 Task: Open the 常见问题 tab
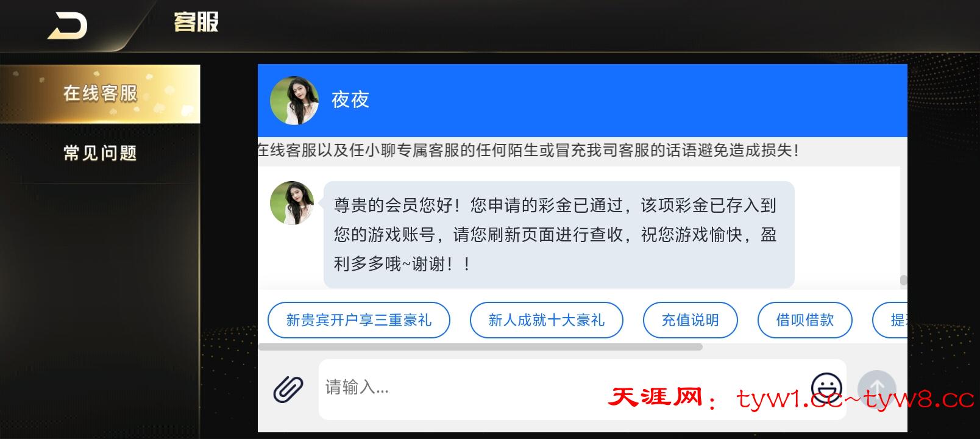click(100, 153)
